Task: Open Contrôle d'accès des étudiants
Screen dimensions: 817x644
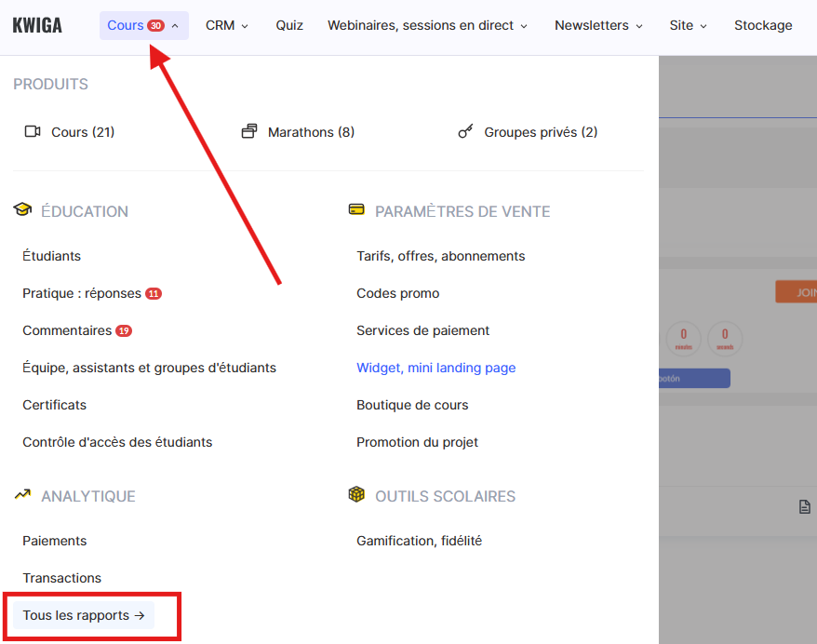Action: point(117,442)
